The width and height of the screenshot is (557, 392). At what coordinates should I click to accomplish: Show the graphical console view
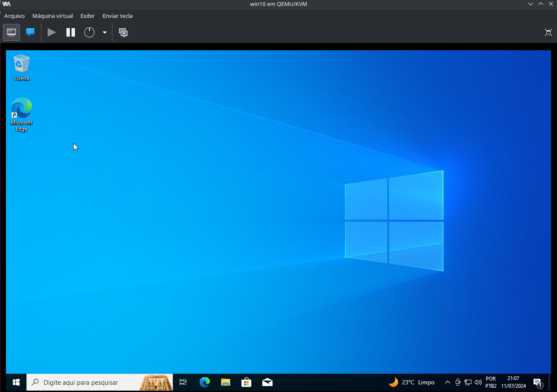[x=11, y=32]
